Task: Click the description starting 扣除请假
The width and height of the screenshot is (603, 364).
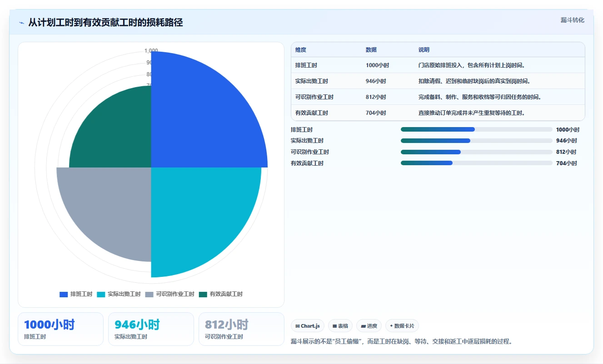Action: [x=474, y=81]
